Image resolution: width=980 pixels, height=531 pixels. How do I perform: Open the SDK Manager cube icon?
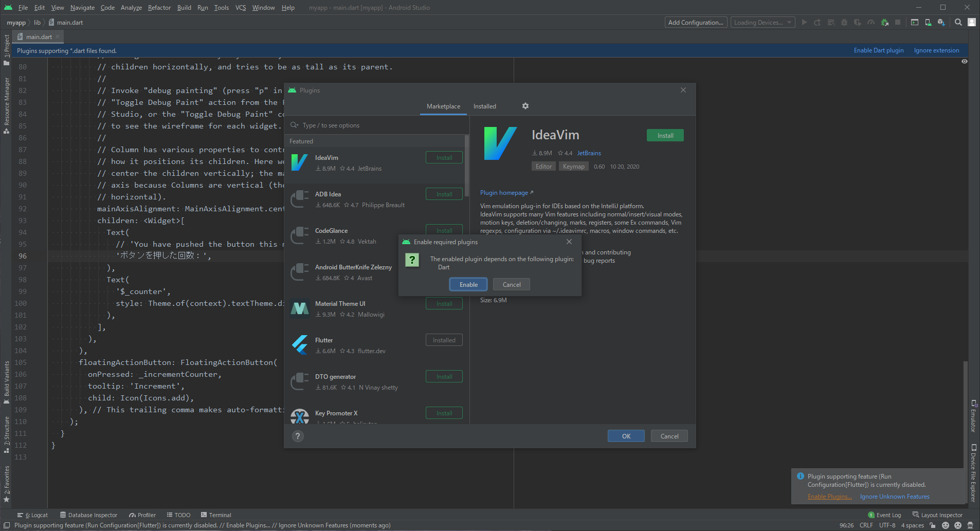pos(941,23)
